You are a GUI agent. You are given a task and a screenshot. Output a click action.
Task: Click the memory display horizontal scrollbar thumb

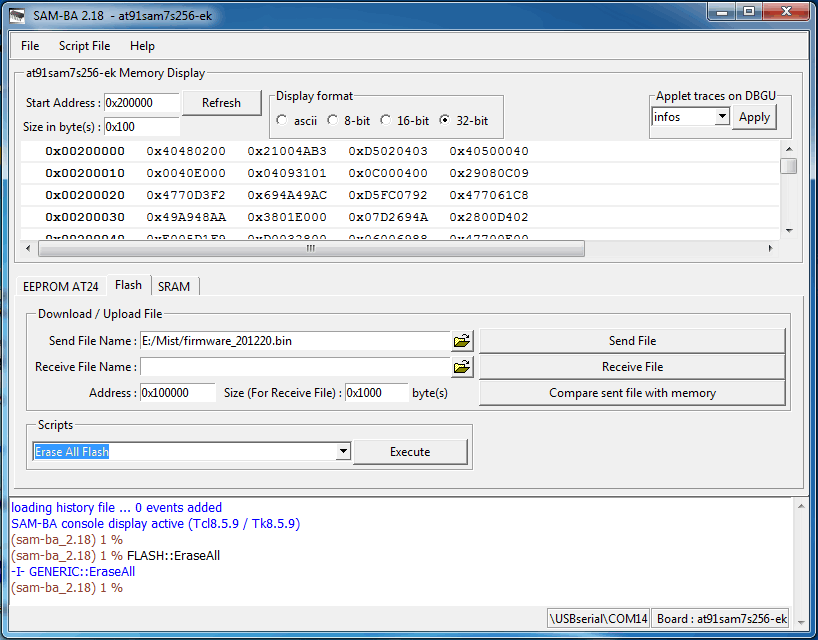[x=311, y=248]
